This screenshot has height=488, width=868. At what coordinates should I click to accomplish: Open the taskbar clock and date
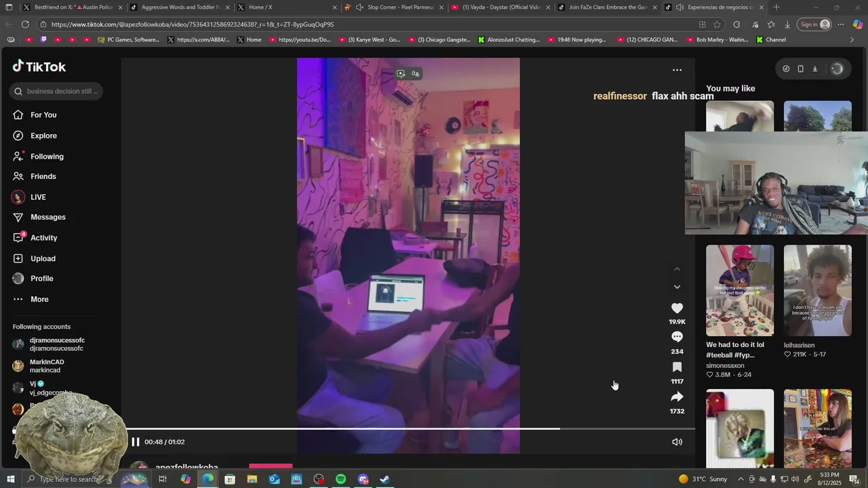829,479
